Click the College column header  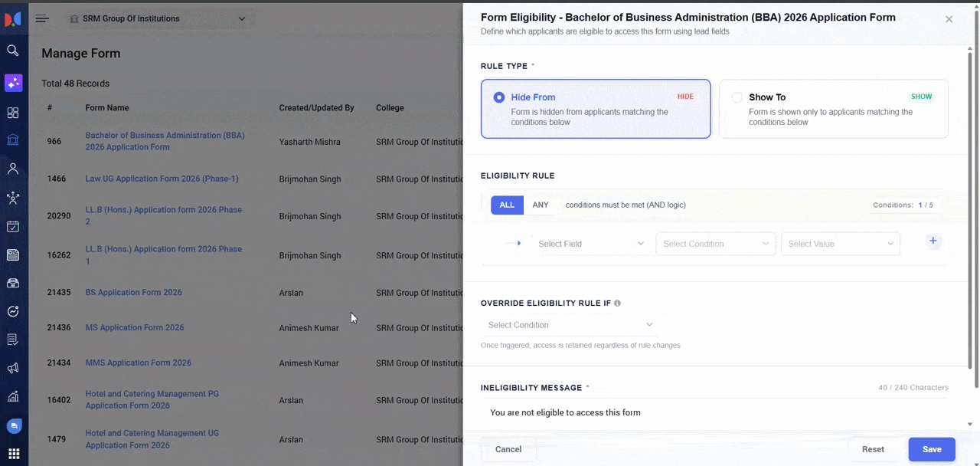click(x=390, y=108)
